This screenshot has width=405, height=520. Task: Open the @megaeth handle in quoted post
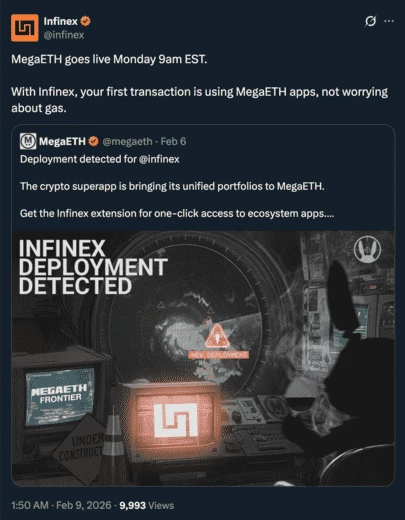[127, 141]
